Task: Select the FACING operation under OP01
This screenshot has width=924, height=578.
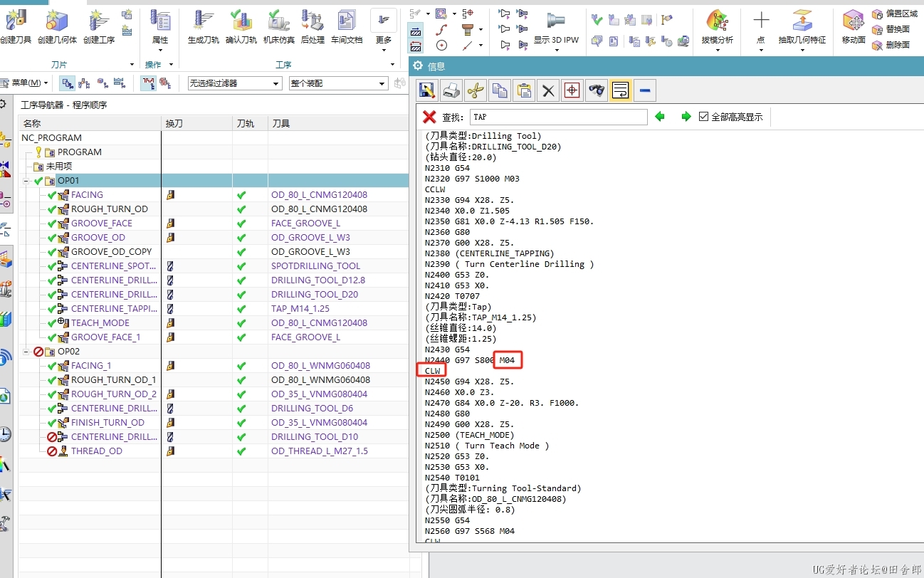Action: click(87, 194)
